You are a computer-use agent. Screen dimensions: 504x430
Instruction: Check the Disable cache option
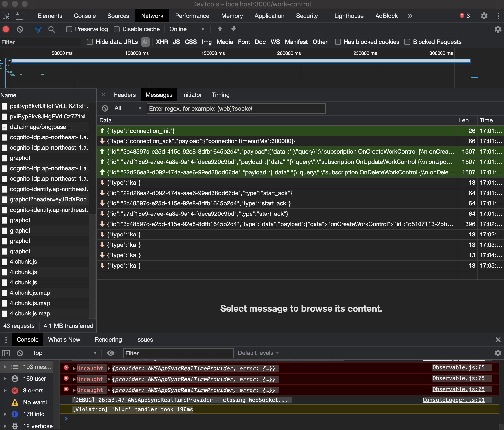click(x=117, y=29)
